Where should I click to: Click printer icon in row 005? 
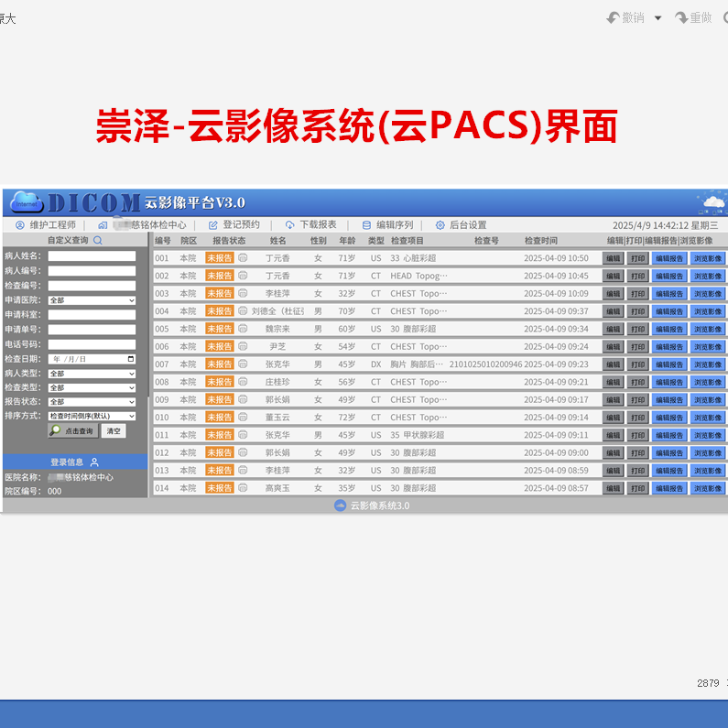243,328
